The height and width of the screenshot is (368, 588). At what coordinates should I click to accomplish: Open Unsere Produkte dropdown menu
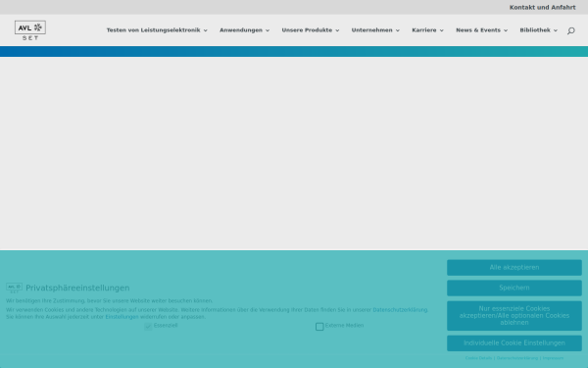click(x=311, y=30)
